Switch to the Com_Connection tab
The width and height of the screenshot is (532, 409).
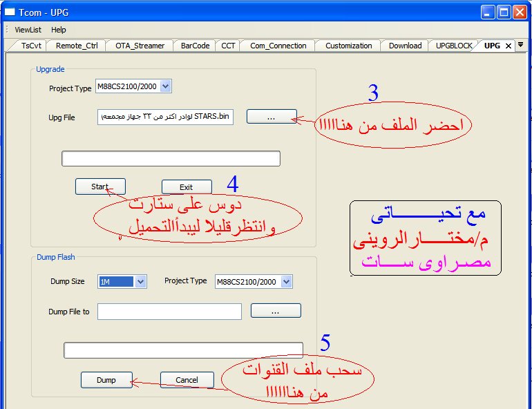(x=278, y=46)
